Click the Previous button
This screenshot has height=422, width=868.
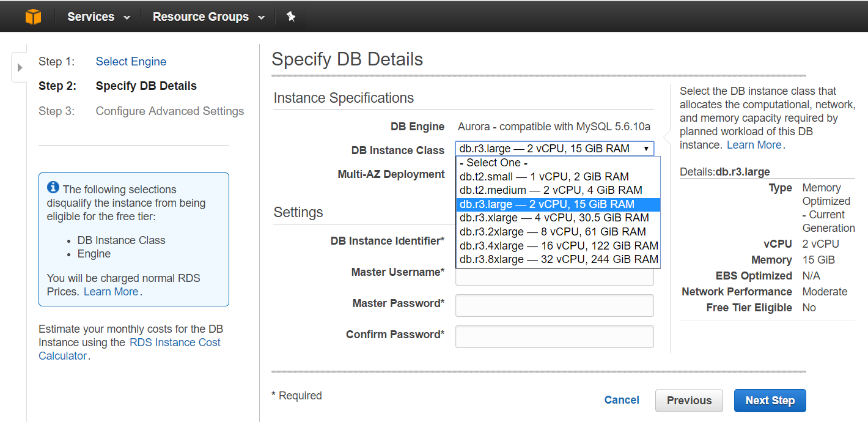tap(689, 401)
